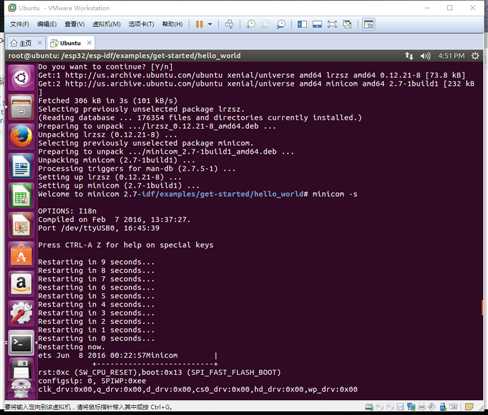Click the floppy disk drive launcher icon

click(21, 369)
